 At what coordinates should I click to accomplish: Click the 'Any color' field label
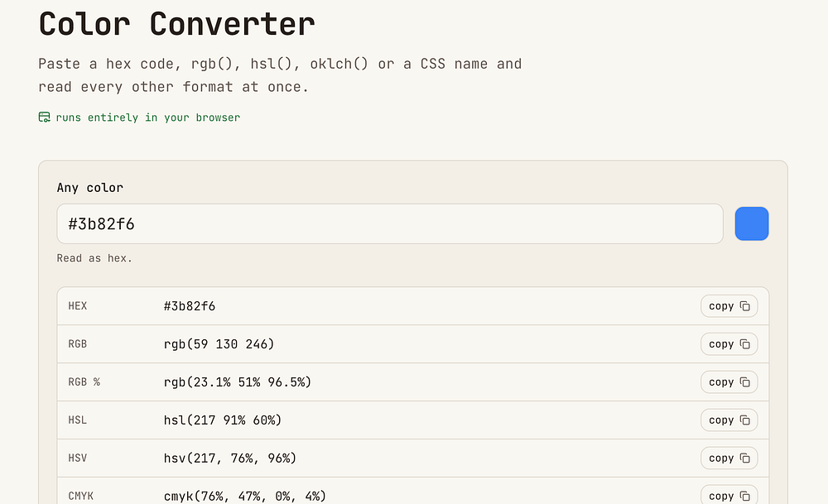pyautogui.click(x=89, y=187)
